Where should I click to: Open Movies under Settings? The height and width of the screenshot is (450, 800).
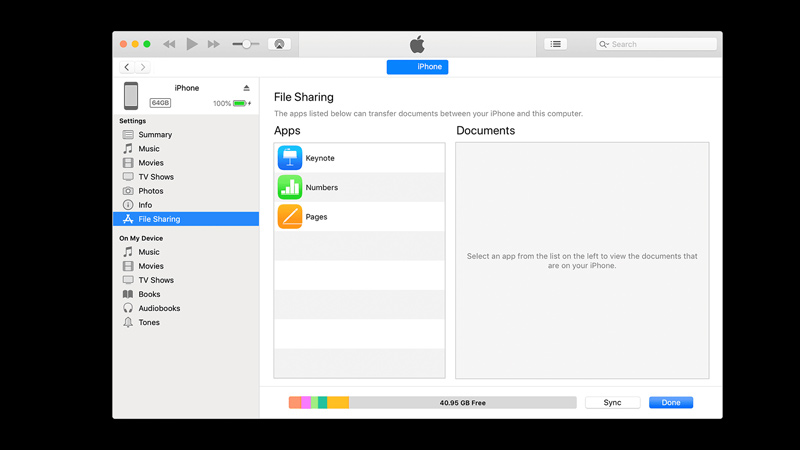(186, 163)
